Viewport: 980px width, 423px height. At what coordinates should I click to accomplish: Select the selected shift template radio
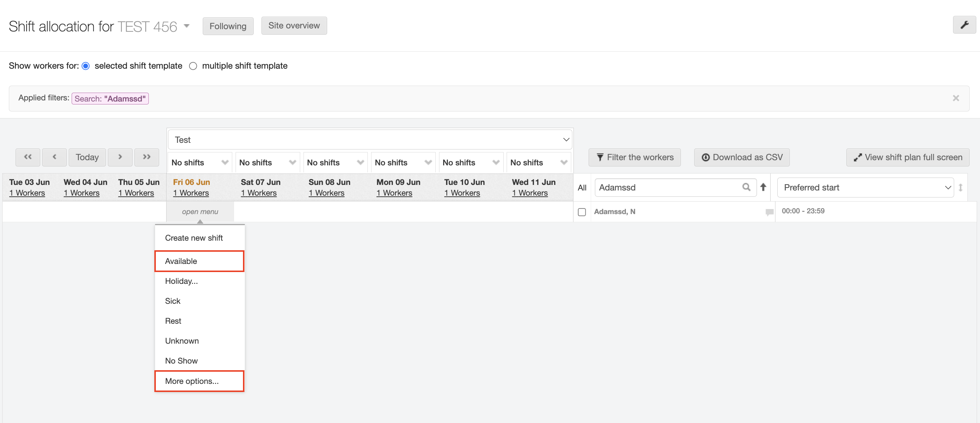pos(86,66)
